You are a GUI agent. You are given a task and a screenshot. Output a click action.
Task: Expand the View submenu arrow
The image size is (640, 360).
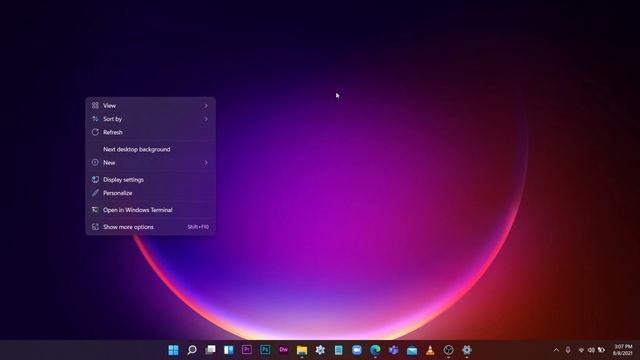(206, 106)
